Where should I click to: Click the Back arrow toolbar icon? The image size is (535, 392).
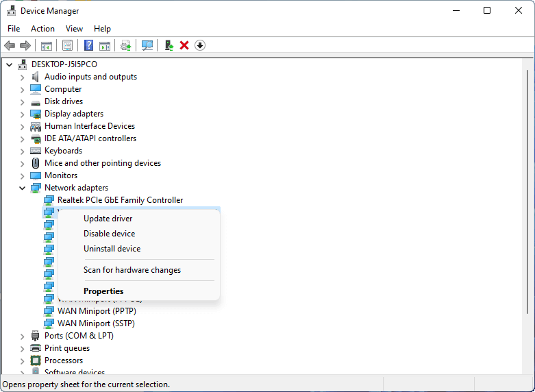tap(10, 45)
